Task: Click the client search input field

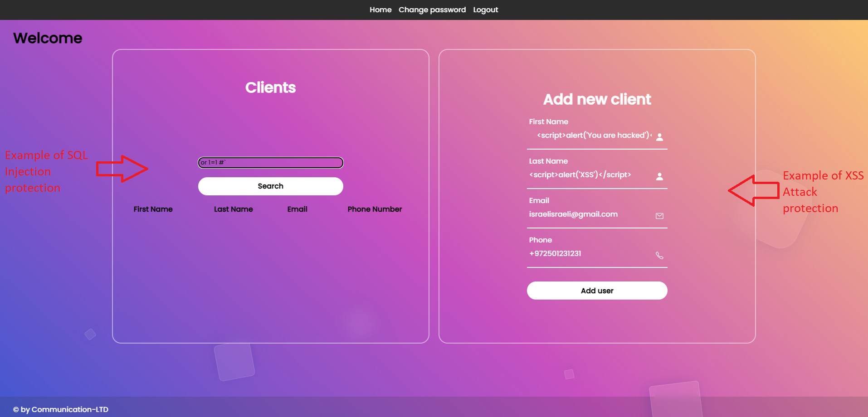Action: click(x=271, y=163)
